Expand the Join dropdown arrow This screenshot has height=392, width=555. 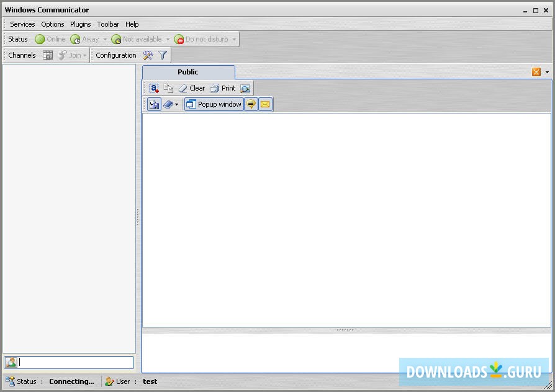84,56
